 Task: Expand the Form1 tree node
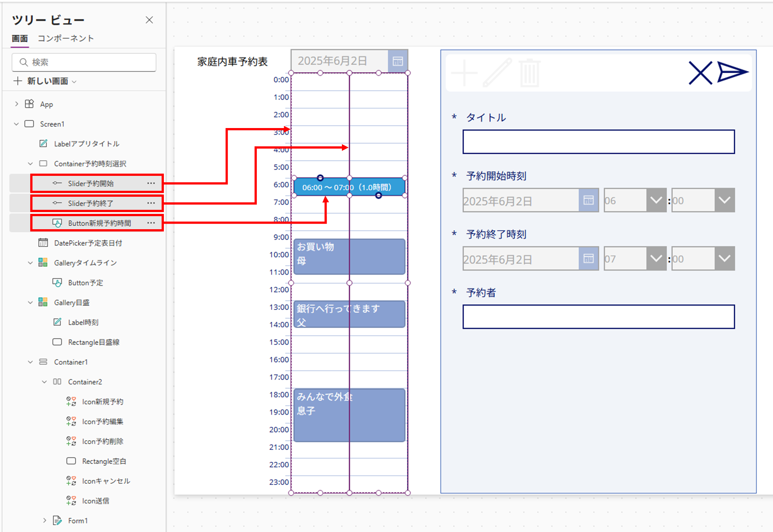[x=44, y=520]
